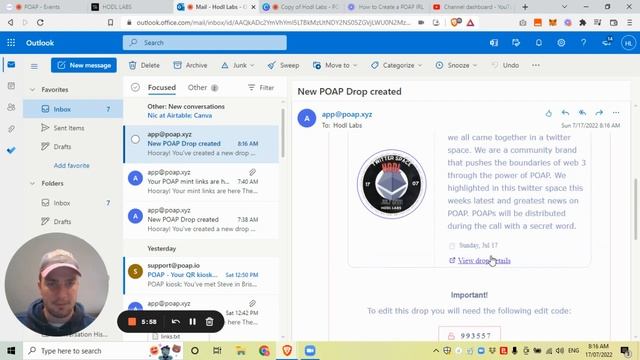Switch to the Focused tab
This screenshot has width=640, height=360.
(x=162, y=87)
